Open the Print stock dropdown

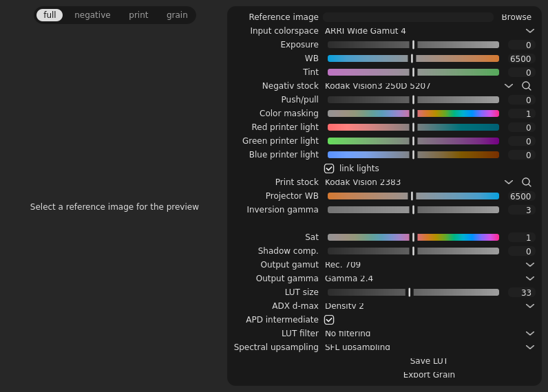[x=419, y=182]
